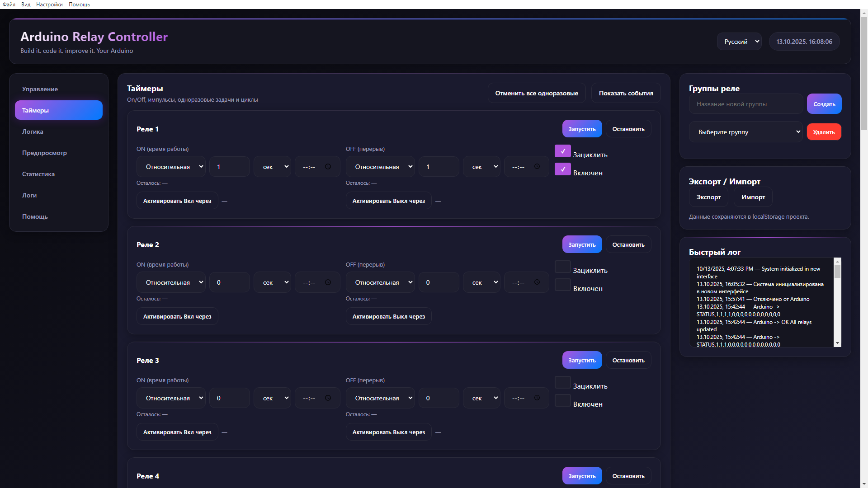Open the Русский language dropdown

[739, 42]
